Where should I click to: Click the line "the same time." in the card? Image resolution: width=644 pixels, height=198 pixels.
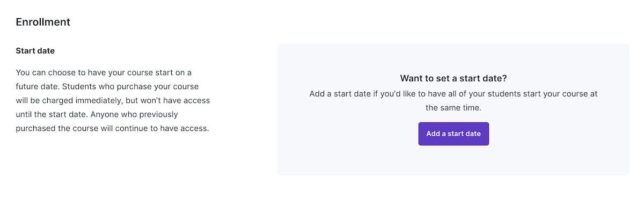tap(453, 107)
